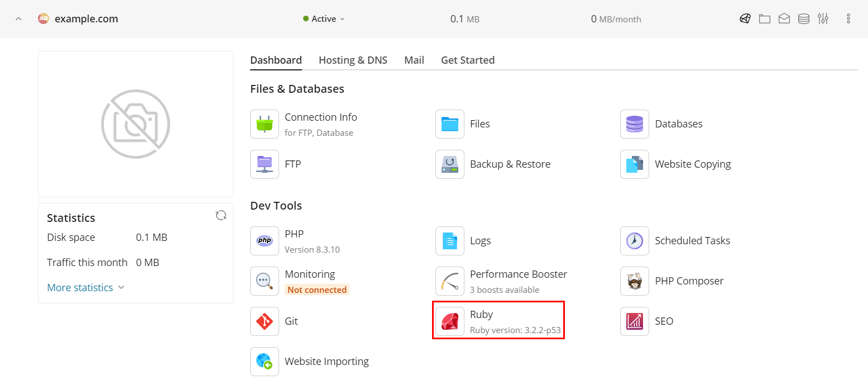Switch to the Hosting & DNS tab

(x=353, y=60)
